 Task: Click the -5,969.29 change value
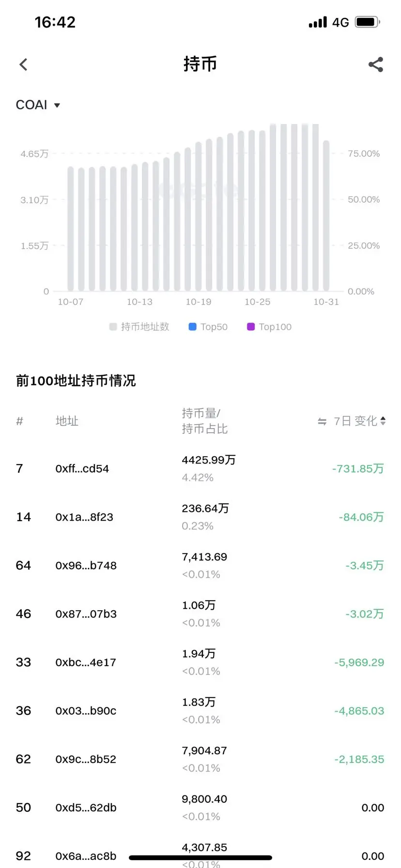click(359, 663)
